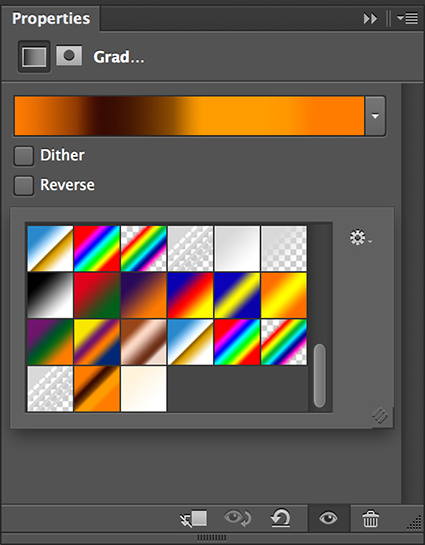Open the Properties panel flyout menu

click(x=407, y=18)
